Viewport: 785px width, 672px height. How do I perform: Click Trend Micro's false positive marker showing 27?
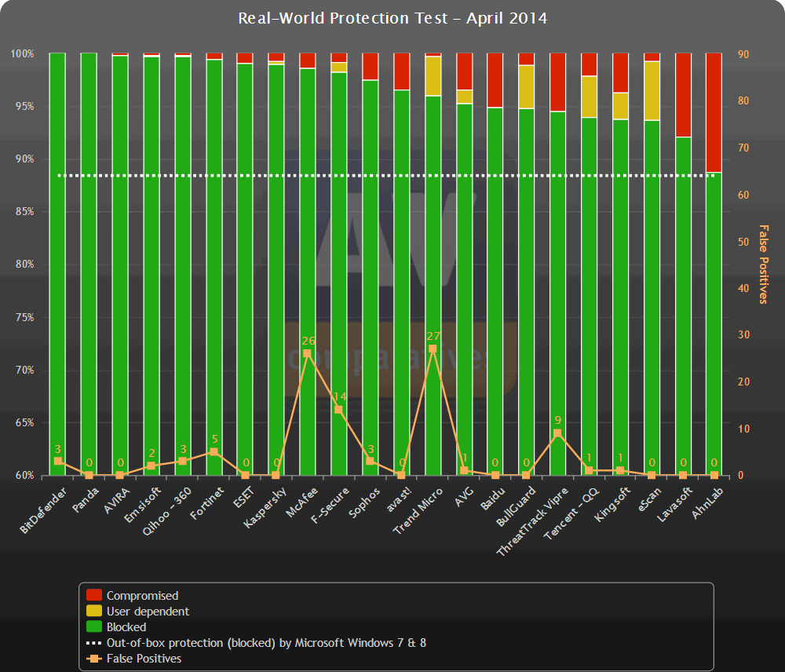[x=434, y=350]
